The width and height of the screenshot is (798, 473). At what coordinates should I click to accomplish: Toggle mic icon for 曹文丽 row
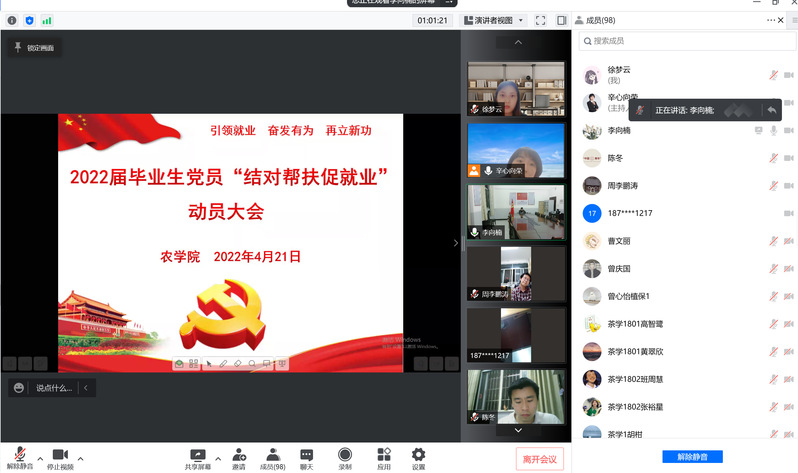click(x=774, y=241)
